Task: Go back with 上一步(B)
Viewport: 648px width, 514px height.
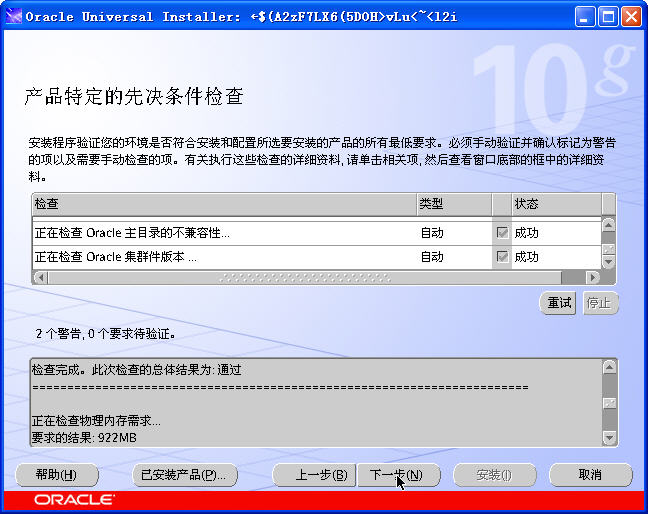Action: point(314,475)
